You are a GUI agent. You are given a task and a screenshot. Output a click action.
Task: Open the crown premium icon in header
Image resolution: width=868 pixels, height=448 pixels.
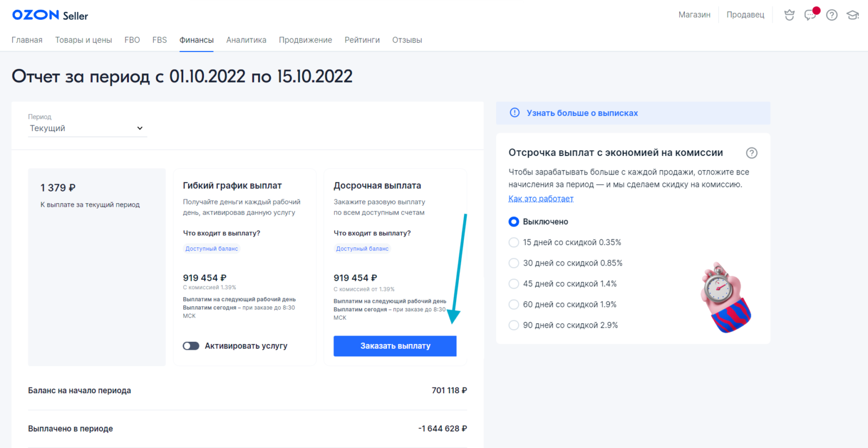point(789,15)
